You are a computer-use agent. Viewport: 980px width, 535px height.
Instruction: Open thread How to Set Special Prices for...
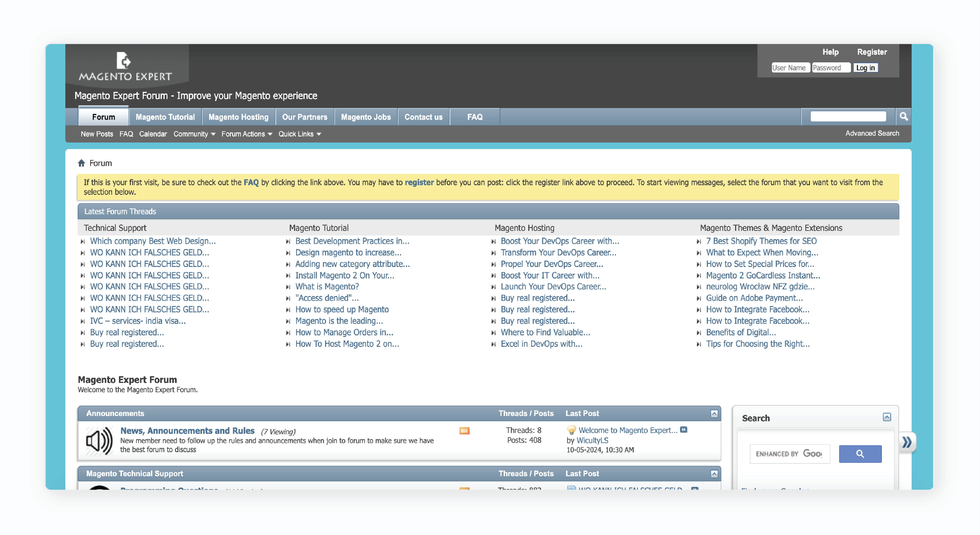point(760,264)
